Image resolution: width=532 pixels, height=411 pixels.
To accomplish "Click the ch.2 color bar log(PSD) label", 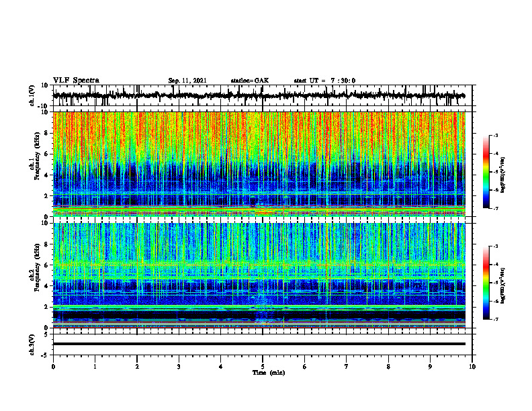I will [503, 285].
